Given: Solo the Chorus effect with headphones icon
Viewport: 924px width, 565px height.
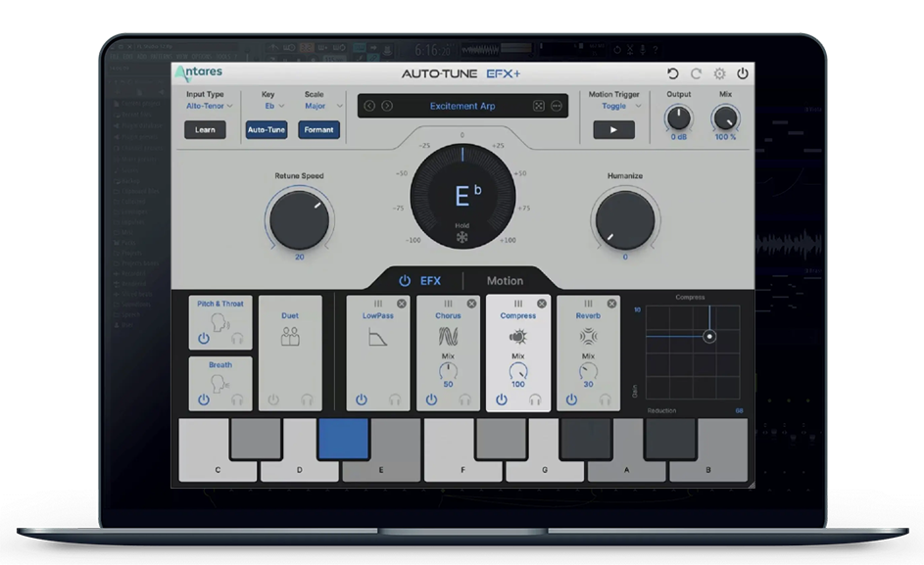Looking at the screenshot, I should click(x=464, y=400).
